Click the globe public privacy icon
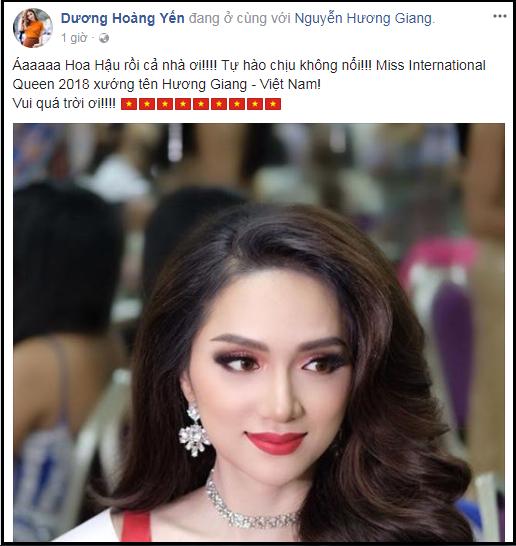This screenshot has height=546, width=516. pyautogui.click(x=104, y=38)
